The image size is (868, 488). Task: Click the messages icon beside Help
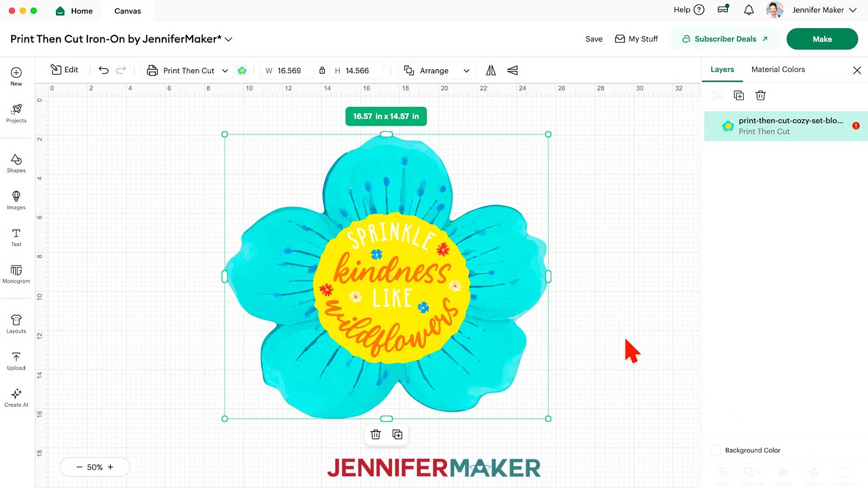(724, 9)
